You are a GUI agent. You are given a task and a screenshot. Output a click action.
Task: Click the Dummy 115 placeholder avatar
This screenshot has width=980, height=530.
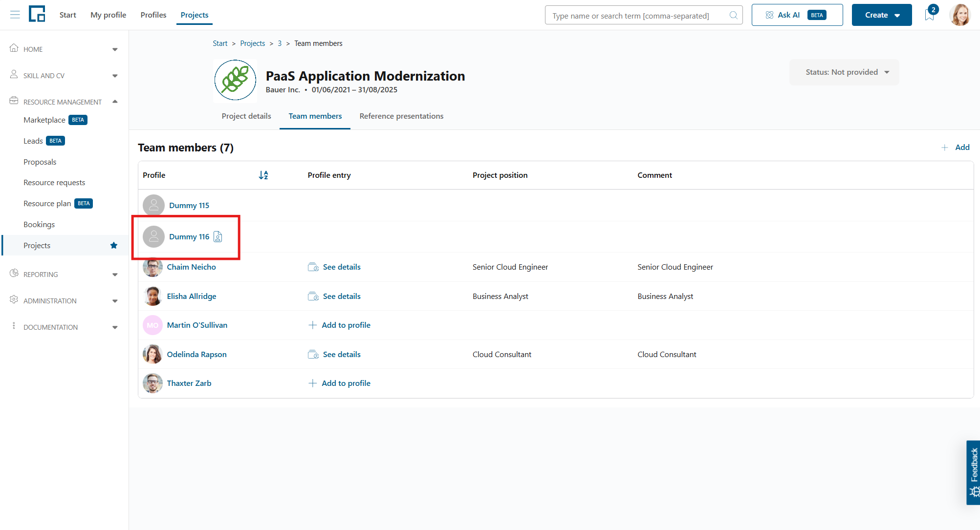[153, 205]
